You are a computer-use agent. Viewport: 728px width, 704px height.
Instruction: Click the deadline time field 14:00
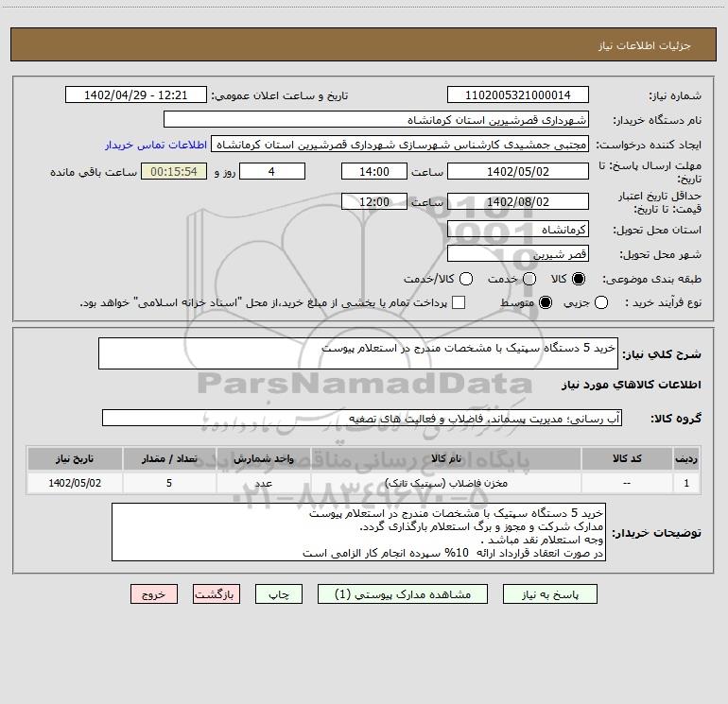tap(374, 171)
